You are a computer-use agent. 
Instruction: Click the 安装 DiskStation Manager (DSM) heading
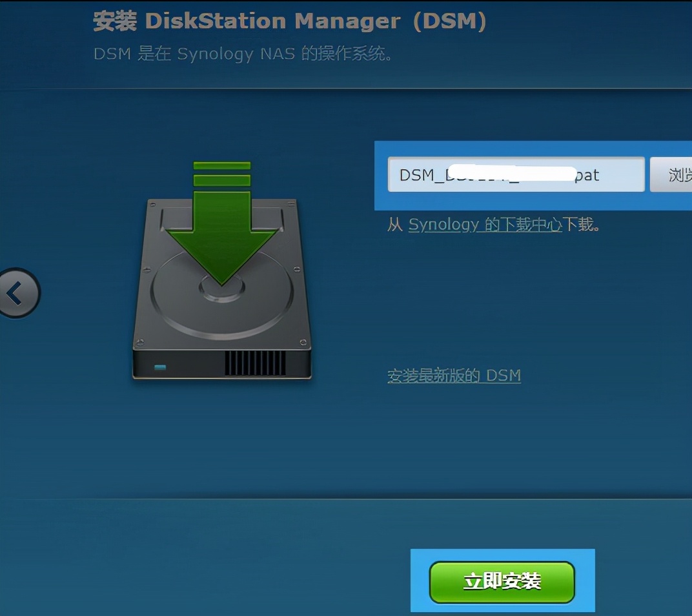point(289,21)
